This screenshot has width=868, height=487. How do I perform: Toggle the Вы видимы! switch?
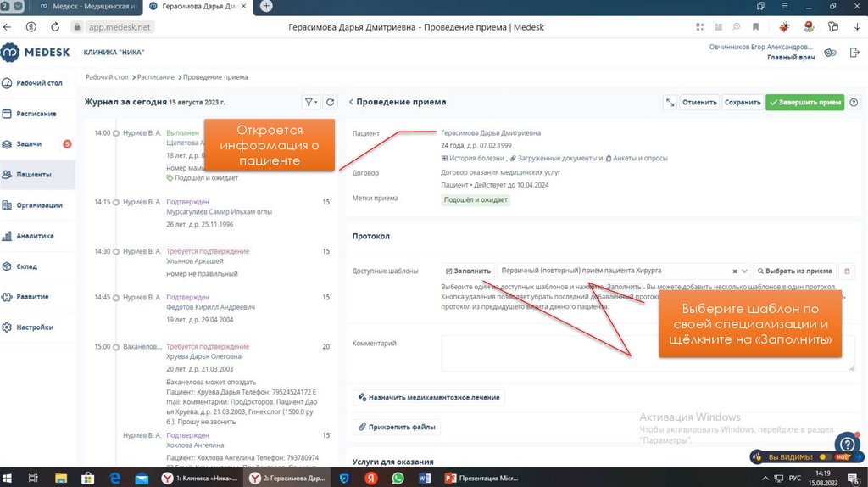825,457
